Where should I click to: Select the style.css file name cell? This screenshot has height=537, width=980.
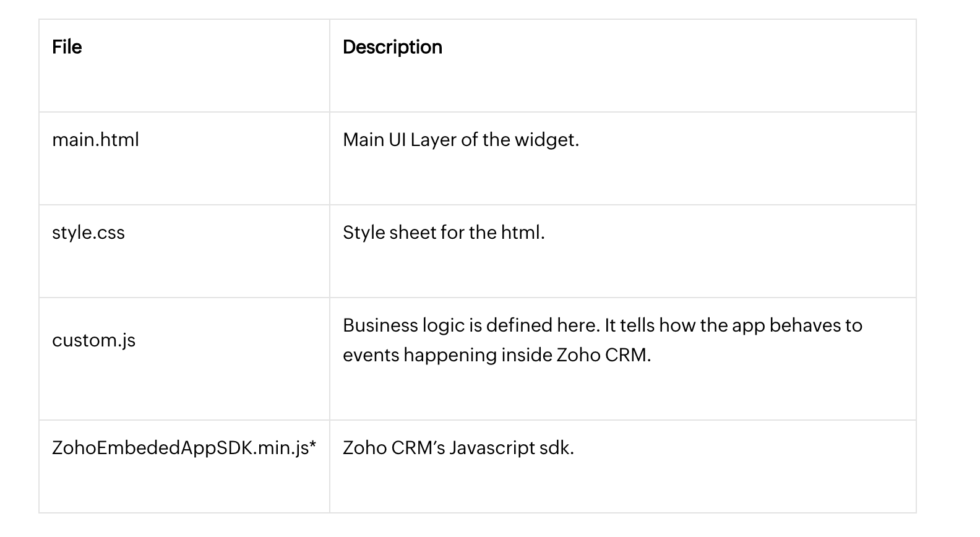[88, 233]
